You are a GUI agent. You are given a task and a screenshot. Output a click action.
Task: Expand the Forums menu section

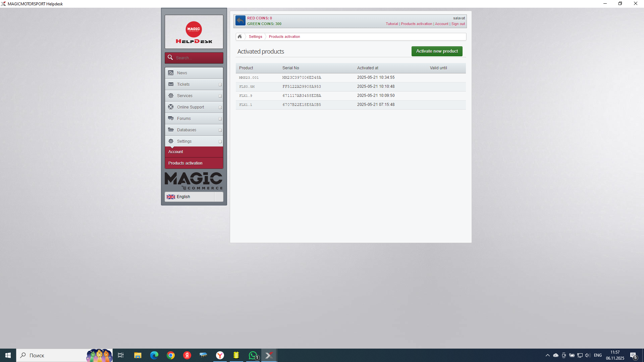(x=220, y=119)
